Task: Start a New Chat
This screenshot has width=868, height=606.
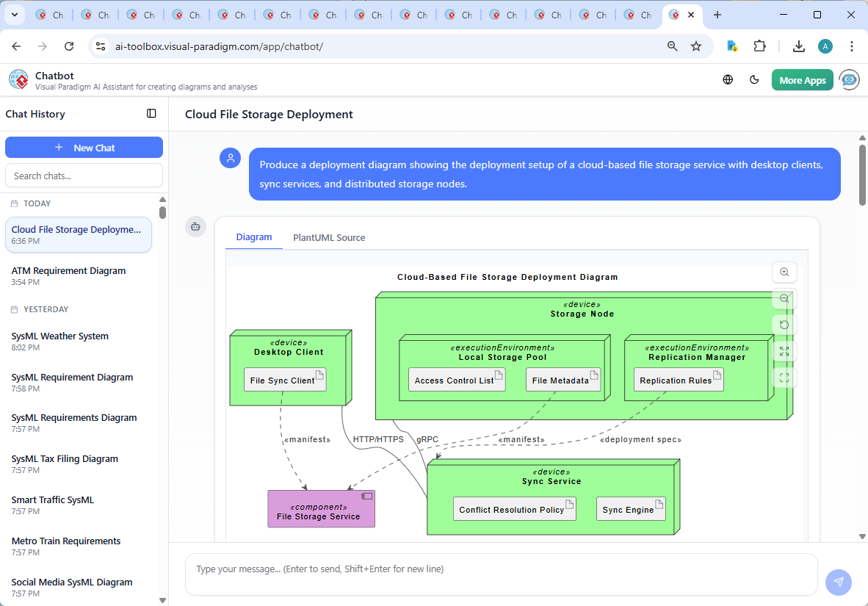Action: click(84, 148)
